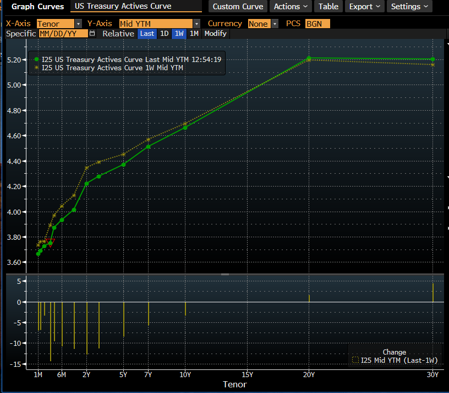Click the green 5Y point on the curve

point(123,165)
